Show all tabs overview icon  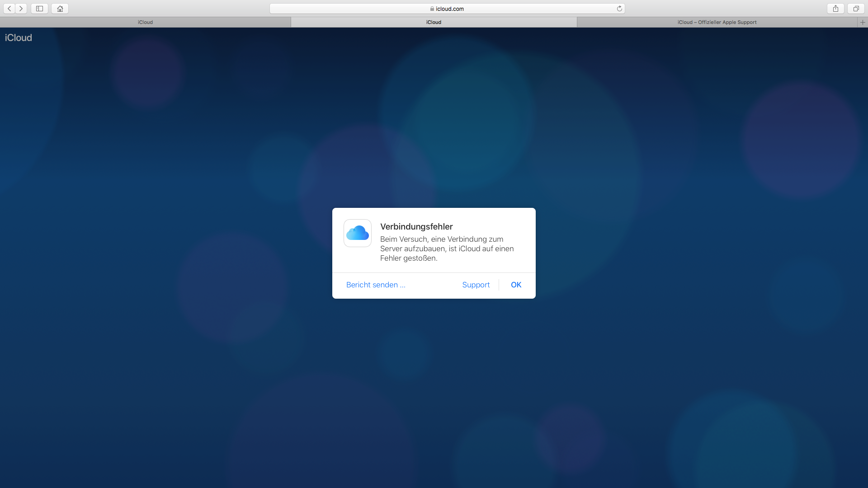(856, 9)
